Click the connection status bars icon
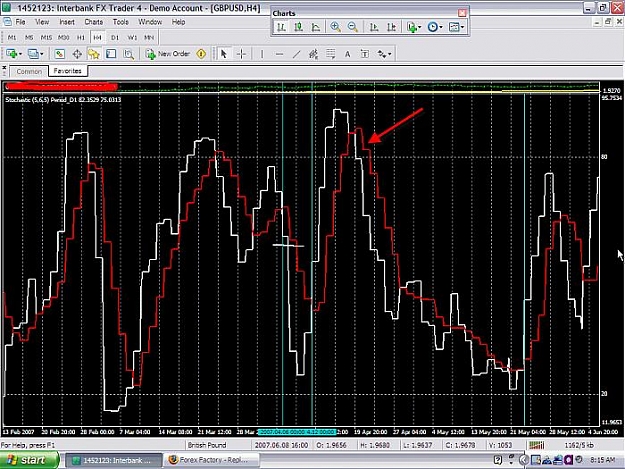 (x=537, y=445)
